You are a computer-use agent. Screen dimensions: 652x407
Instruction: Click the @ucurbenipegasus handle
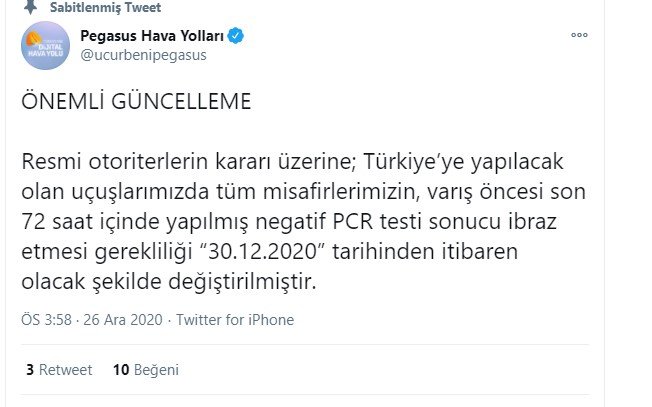(x=143, y=55)
